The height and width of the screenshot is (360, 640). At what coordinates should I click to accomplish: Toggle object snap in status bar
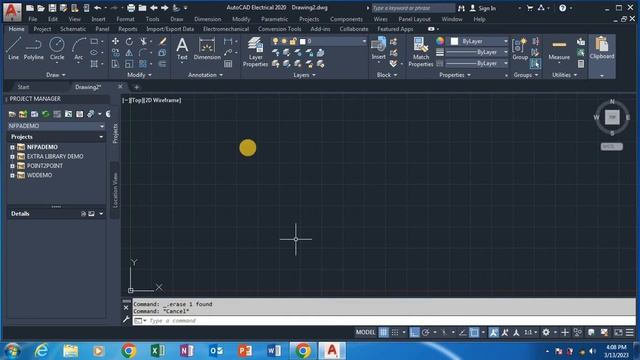click(x=474, y=333)
